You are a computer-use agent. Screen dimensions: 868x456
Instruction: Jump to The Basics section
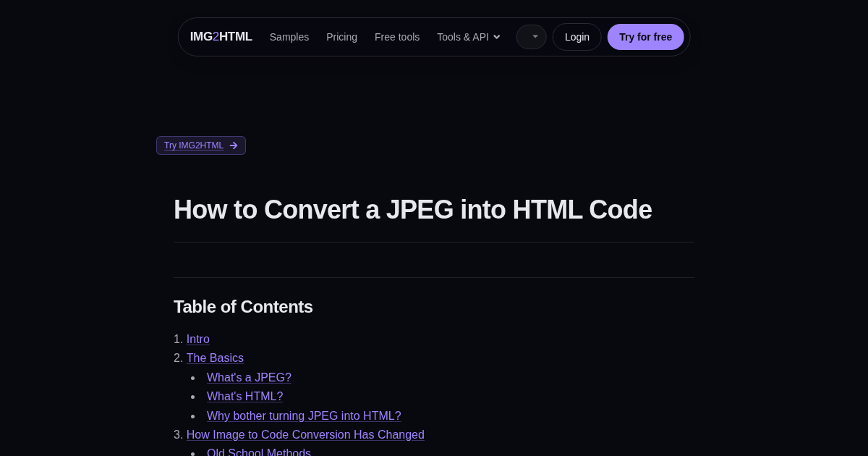point(215,358)
